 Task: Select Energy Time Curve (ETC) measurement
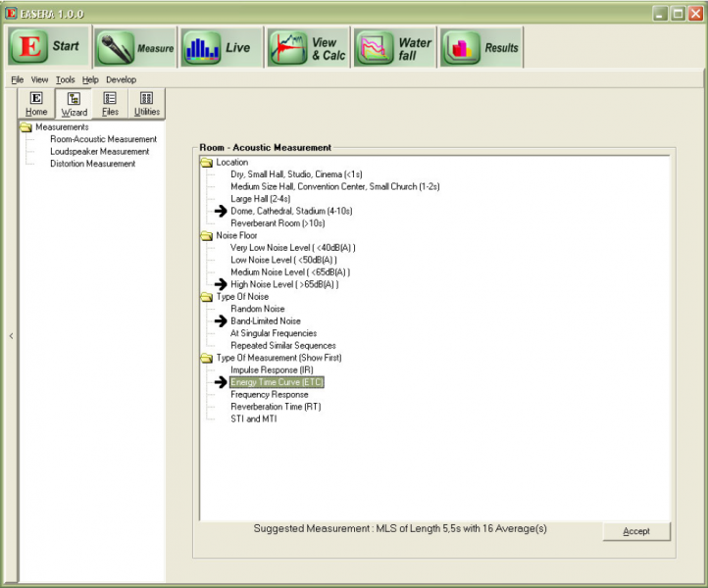[277, 382]
